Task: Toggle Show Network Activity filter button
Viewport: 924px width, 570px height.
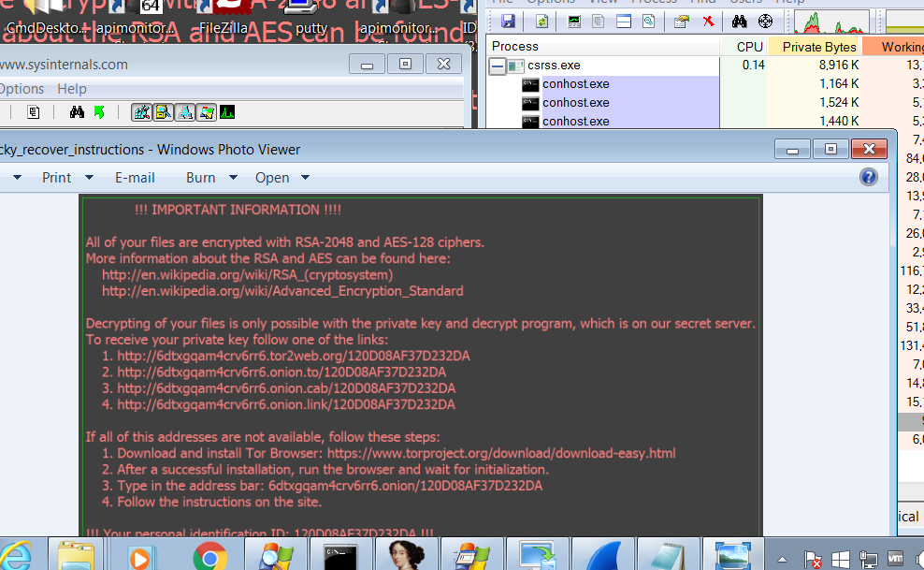Action: pos(184,112)
